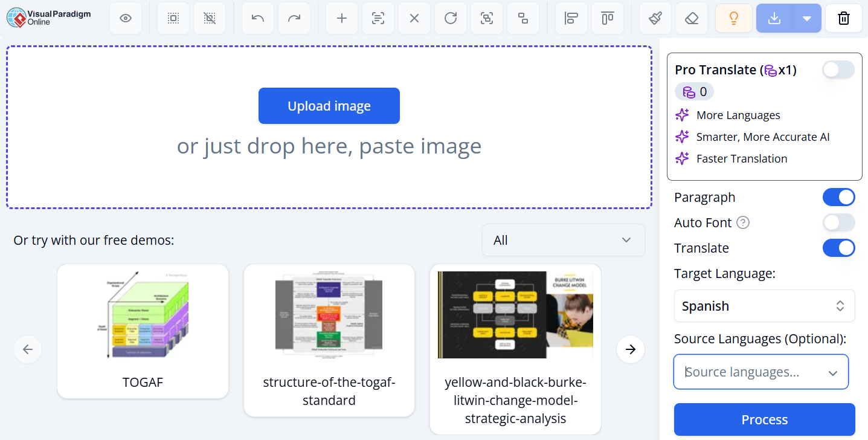Disable the Paragraph toggle
The image size is (868, 440).
pos(838,197)
